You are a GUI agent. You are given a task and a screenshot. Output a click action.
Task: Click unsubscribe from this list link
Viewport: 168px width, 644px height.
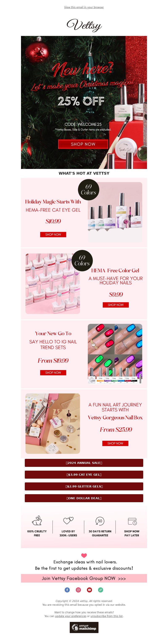107,616
